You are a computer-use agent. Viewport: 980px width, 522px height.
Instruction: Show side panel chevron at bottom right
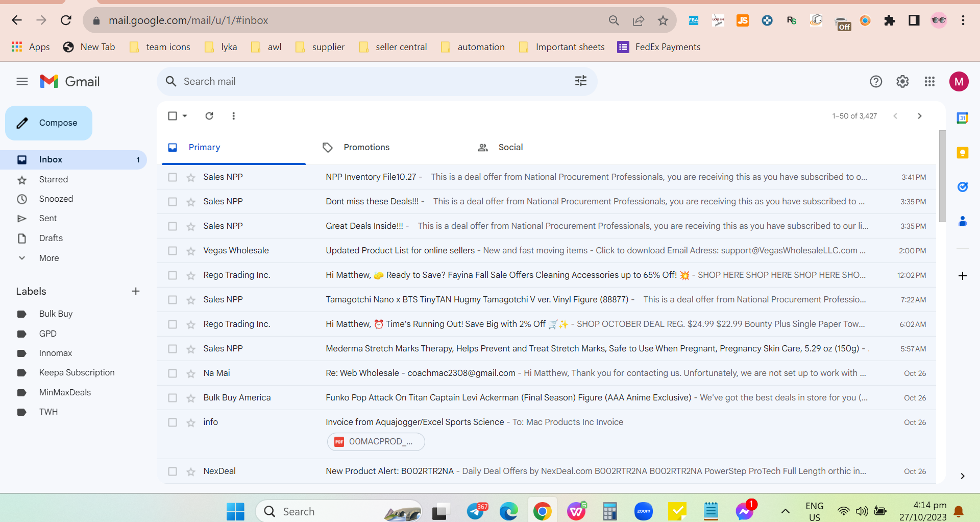963,476
